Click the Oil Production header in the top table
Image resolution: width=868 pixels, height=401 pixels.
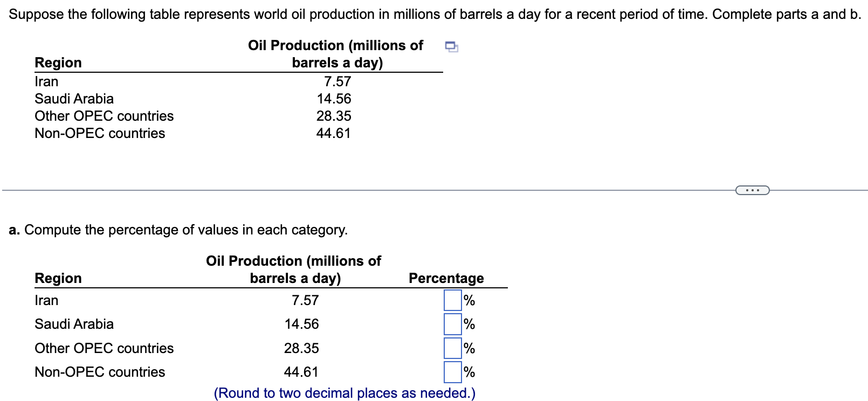(336, 54)
